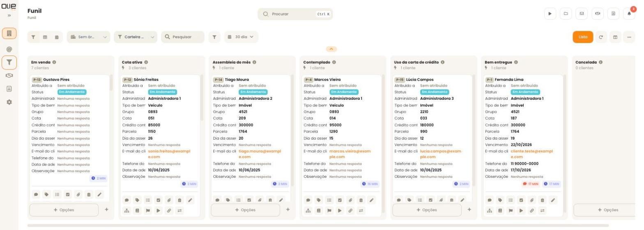Click the horizontal scrollbar at the board bottom
This screenshot has height=230, width=644.
318,225
